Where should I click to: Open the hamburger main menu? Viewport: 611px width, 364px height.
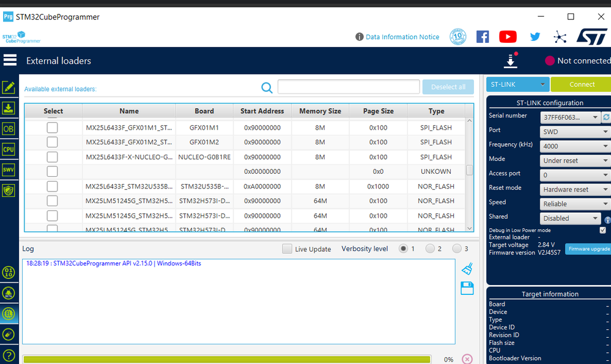(10, 60)
